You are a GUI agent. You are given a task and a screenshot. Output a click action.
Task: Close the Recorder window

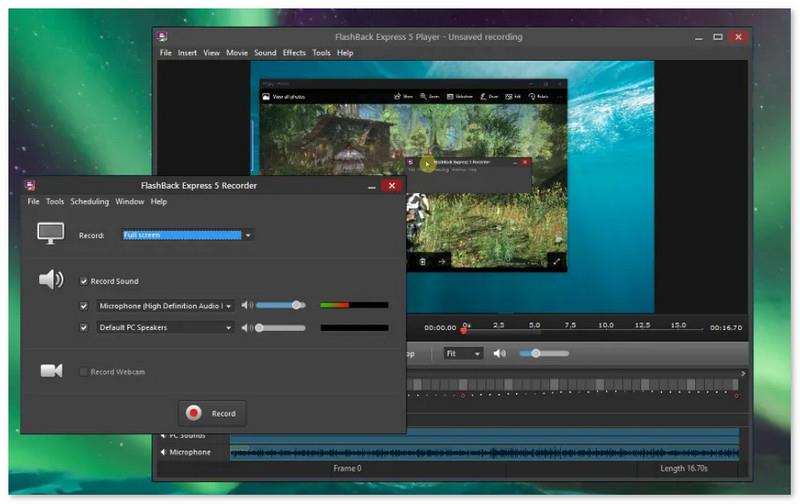(x=392, y=186)
